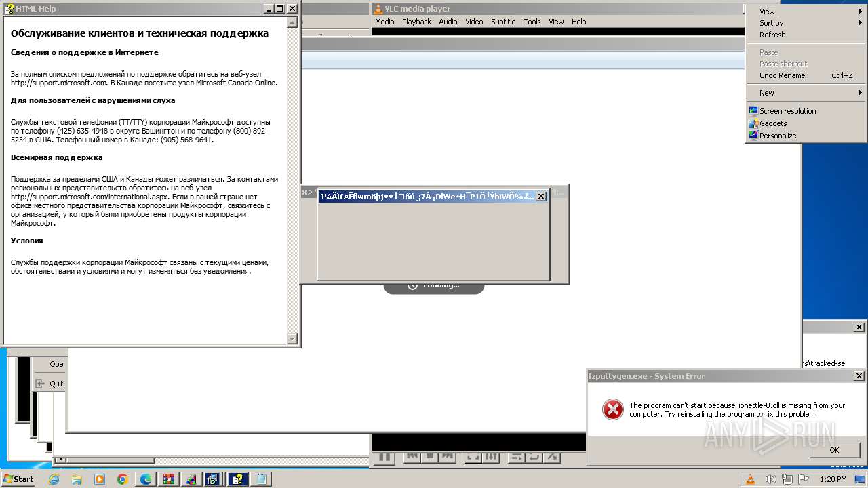The width and height of the screenshot is (868, 488).
Task: Toggle the VLC playlist button
Action: click(x=517, y=457)
